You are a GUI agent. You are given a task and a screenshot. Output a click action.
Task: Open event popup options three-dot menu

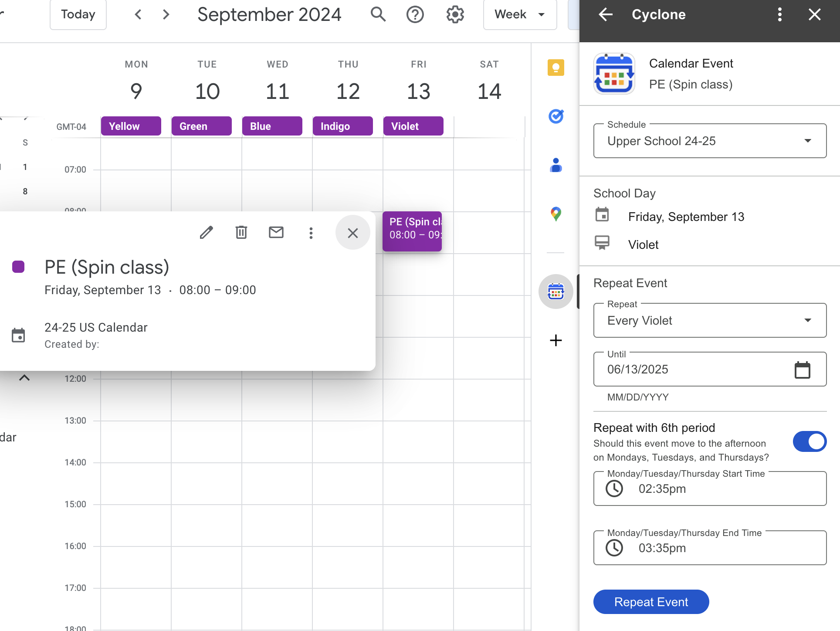(x=311, y=233)
